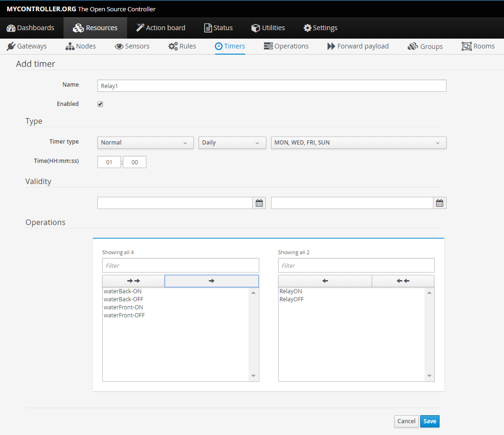Move all operations right with double-arrow button
Viewport: 504px width, 435px height.
[x=133, y=281]
